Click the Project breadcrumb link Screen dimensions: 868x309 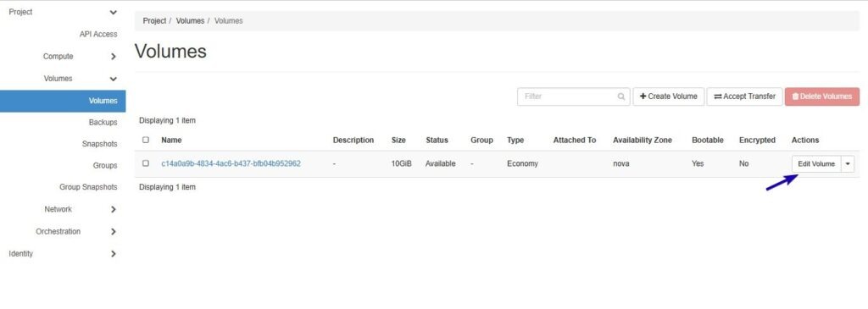coord(154,21)
